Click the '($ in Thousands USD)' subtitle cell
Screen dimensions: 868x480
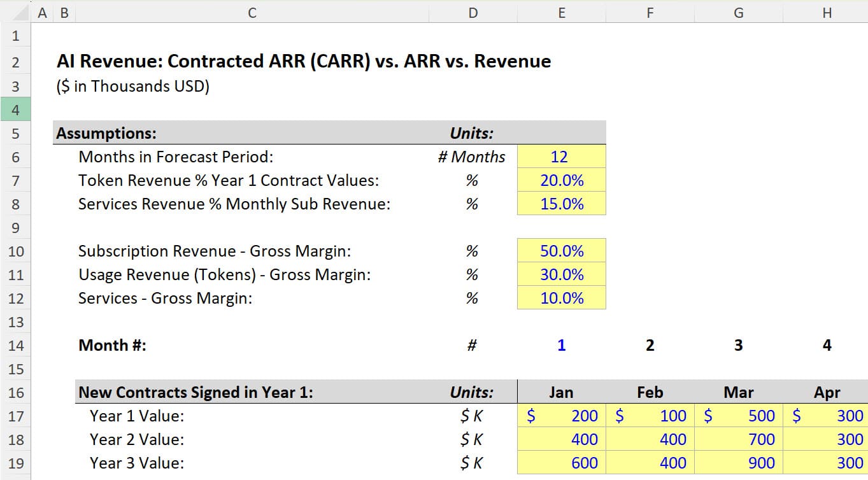pyautogui.click(x=132, y=86)
